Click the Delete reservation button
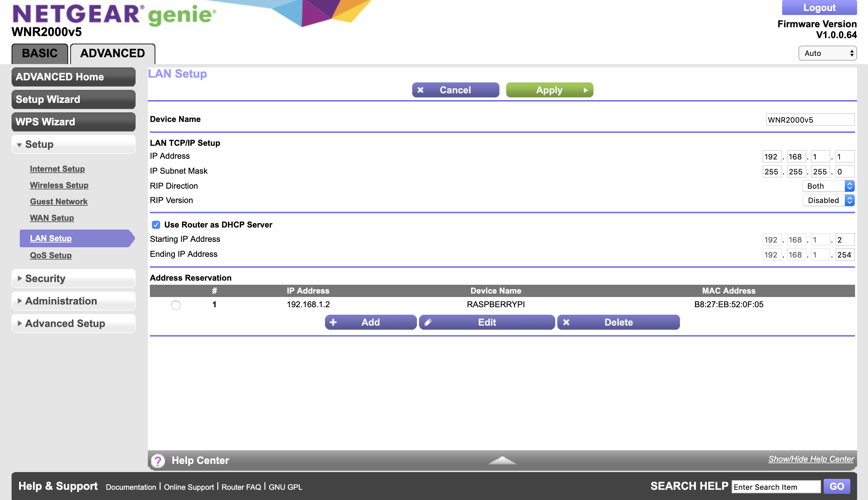This screenshot has width=868, height=500. 618,323
